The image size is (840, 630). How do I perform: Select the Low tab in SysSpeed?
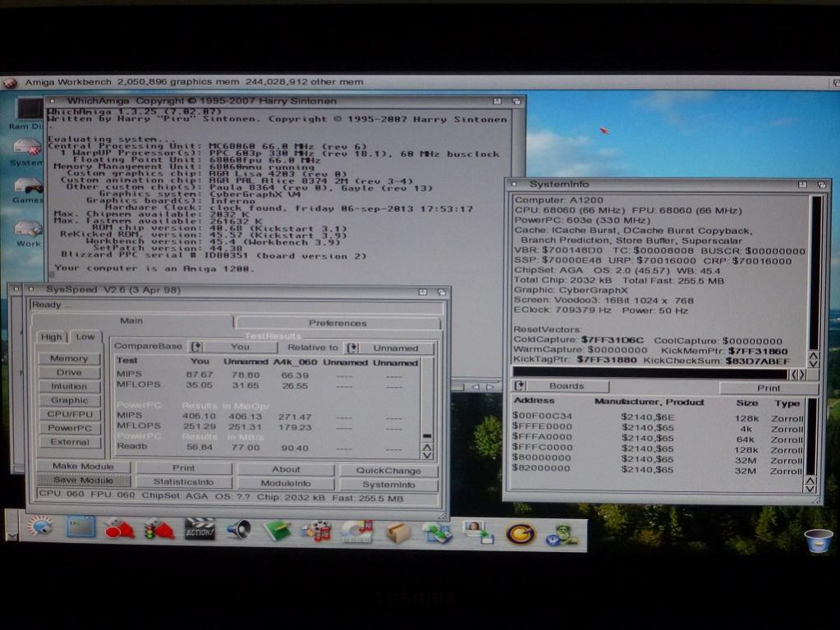[85, 337]
